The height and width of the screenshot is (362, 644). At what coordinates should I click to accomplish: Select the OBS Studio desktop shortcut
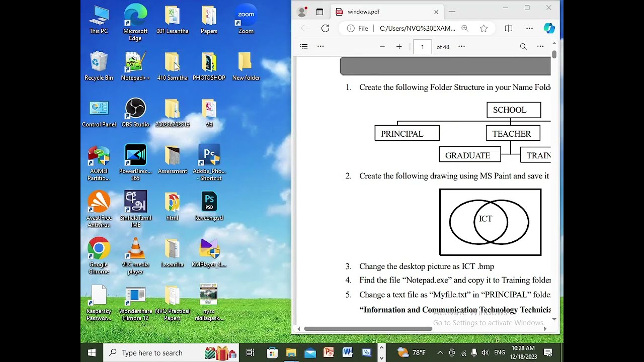pos(135,113)
